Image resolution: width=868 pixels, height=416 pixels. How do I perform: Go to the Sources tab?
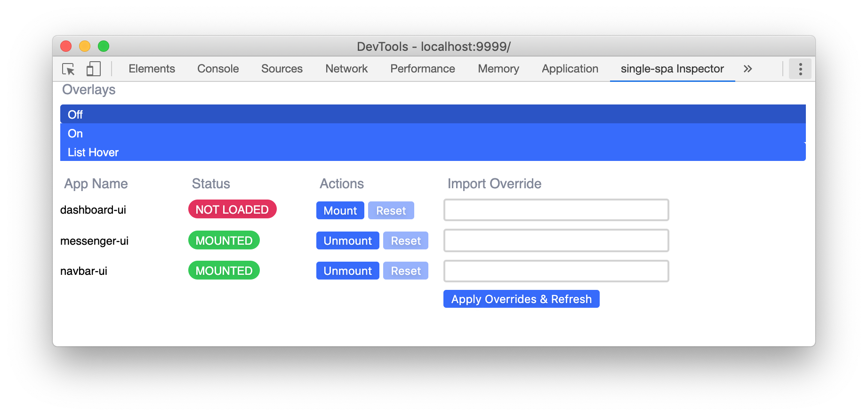click(282, 69)
